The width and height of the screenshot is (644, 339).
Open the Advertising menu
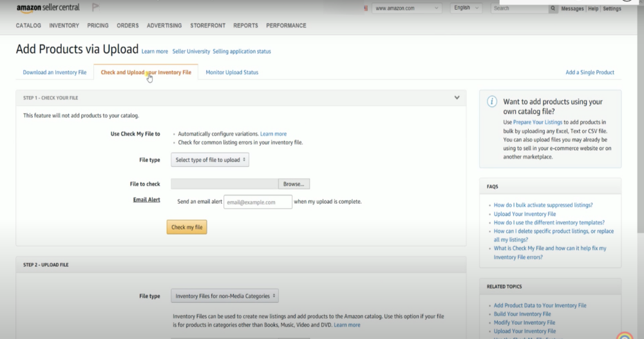[164, 26]
